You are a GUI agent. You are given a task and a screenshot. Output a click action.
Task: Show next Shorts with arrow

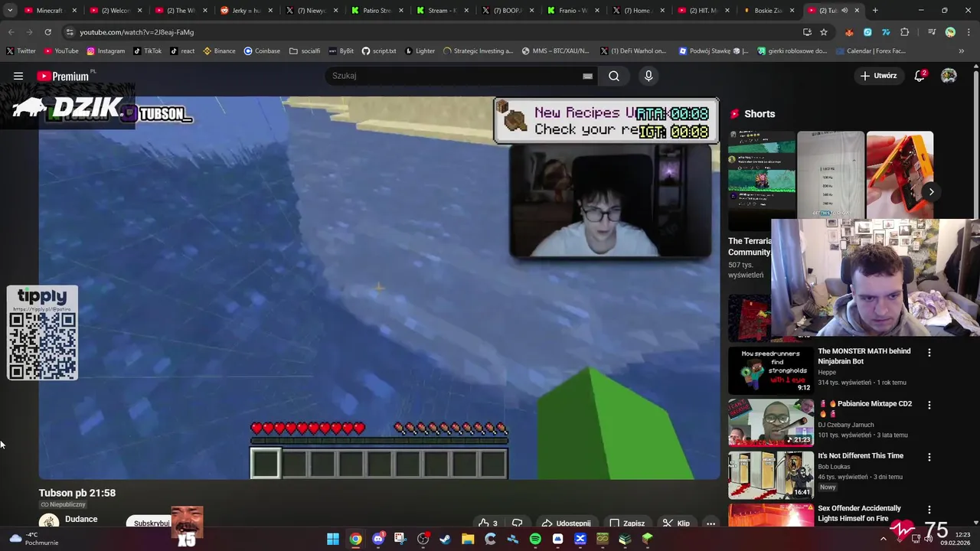click(931, 191)
